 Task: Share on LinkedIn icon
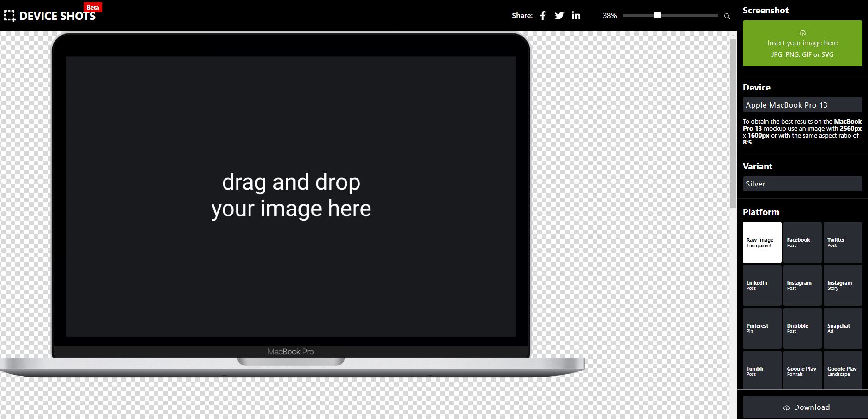coord(576,15)
